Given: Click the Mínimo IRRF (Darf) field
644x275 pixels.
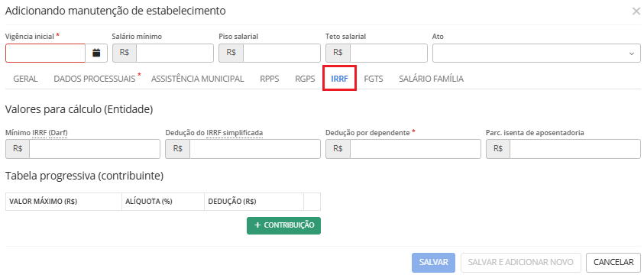Looking at the screenshot, I should point(95,149).
